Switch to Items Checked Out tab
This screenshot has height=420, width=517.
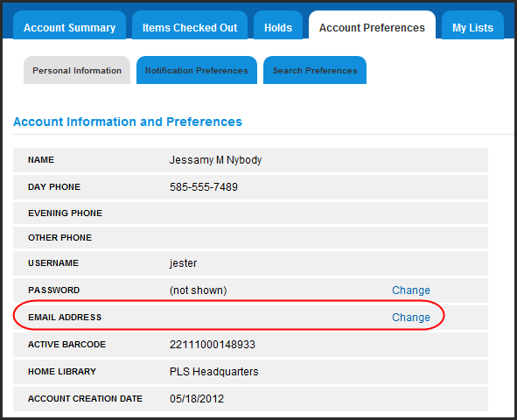190,25
